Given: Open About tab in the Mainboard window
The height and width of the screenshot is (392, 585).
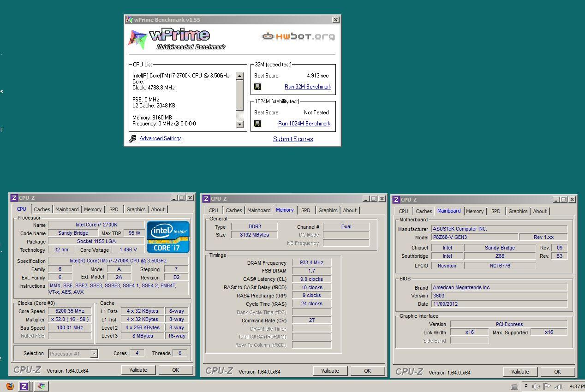Looking at the screenshot, I should pos(540,211).
